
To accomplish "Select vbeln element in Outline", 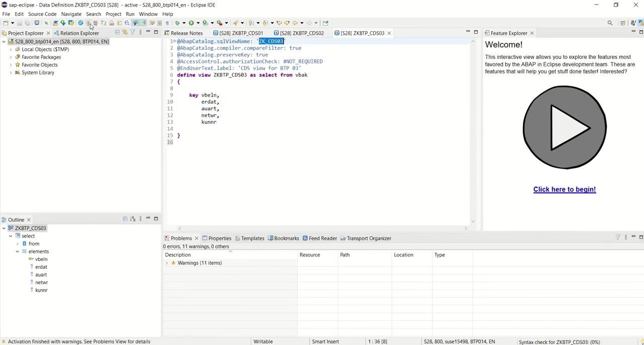I will tap(41, 260).
